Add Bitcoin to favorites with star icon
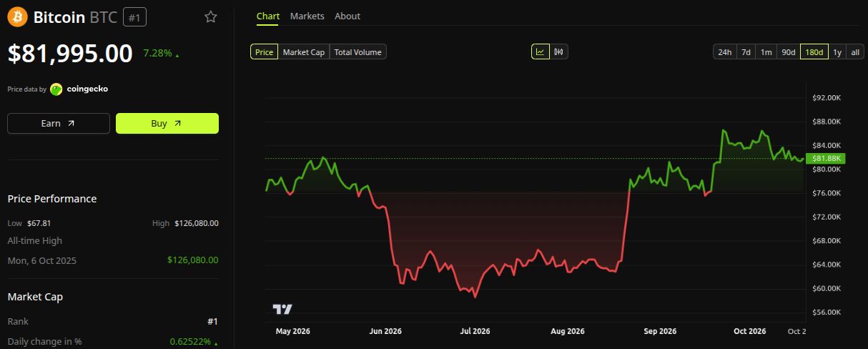This screenshot has width=868, height=349. pos(211,16)
